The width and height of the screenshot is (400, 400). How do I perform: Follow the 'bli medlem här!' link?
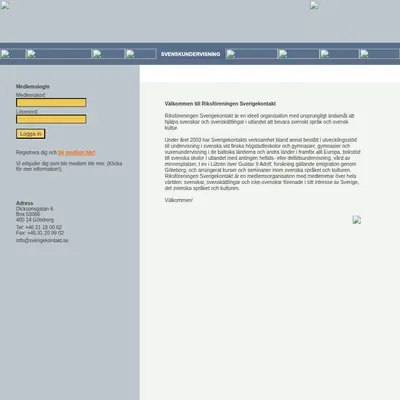pyautogui.click(x=77, y=153)
